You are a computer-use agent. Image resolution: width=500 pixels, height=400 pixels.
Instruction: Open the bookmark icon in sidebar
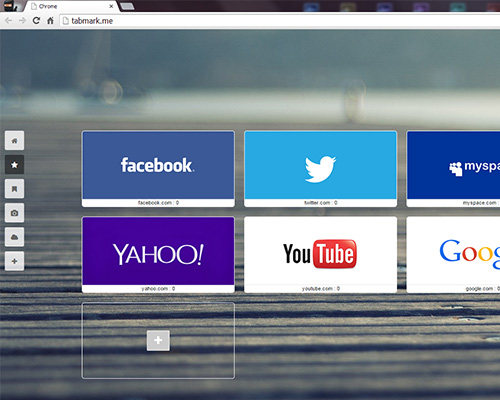(x=14, y=189)
